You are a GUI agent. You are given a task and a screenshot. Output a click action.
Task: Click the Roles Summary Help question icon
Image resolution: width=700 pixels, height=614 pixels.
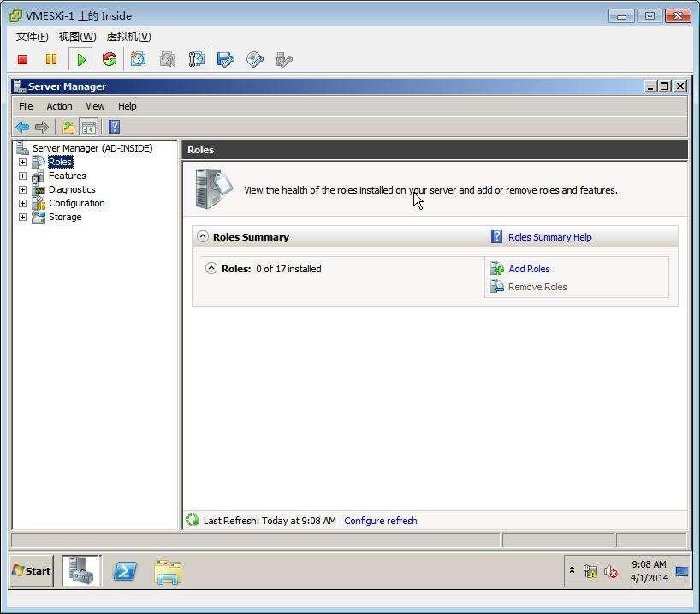pyautogui.click(x=496, y=236)
